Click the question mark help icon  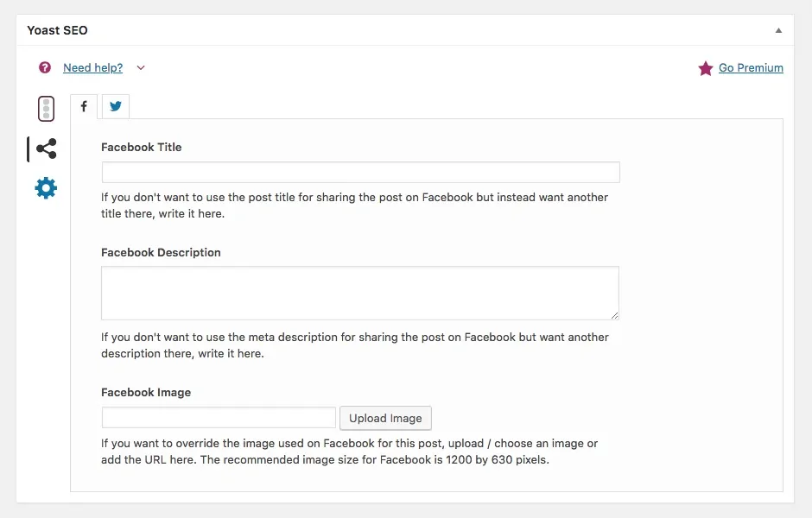(45, 67)
